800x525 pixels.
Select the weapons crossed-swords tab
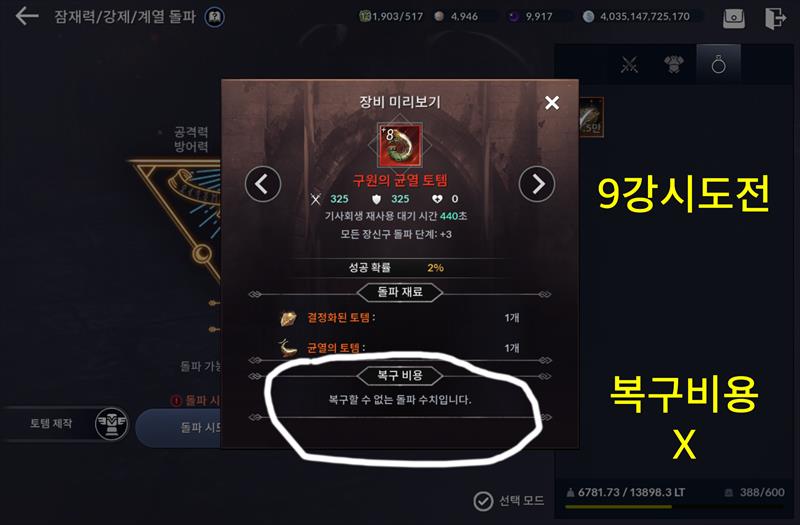630,65
